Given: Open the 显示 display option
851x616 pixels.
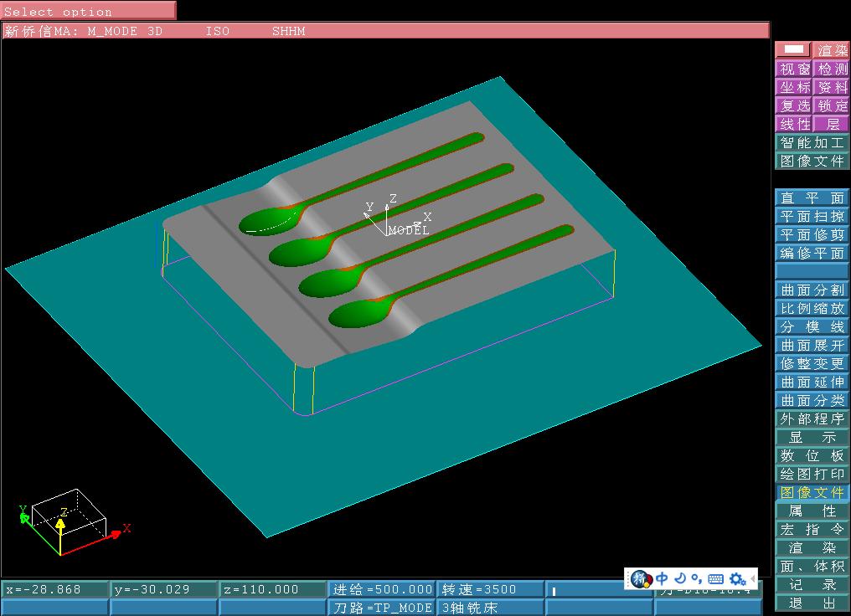Looking at the screenshot, I should (x=812, y=438).
